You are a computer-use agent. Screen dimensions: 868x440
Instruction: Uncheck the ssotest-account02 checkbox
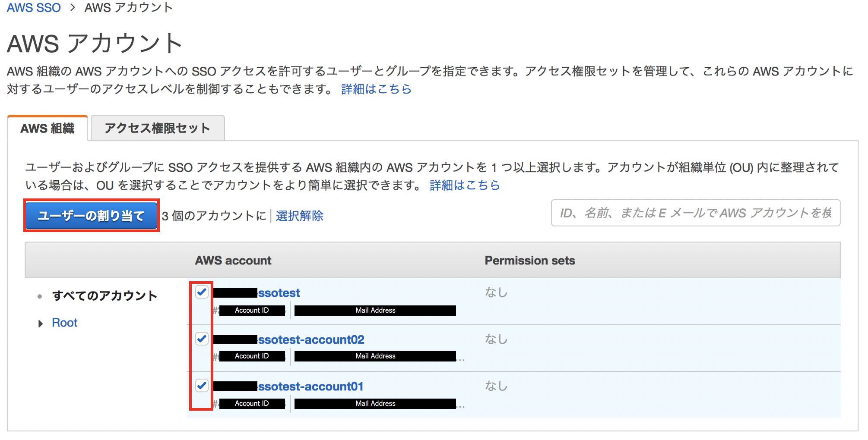(202, 339)
